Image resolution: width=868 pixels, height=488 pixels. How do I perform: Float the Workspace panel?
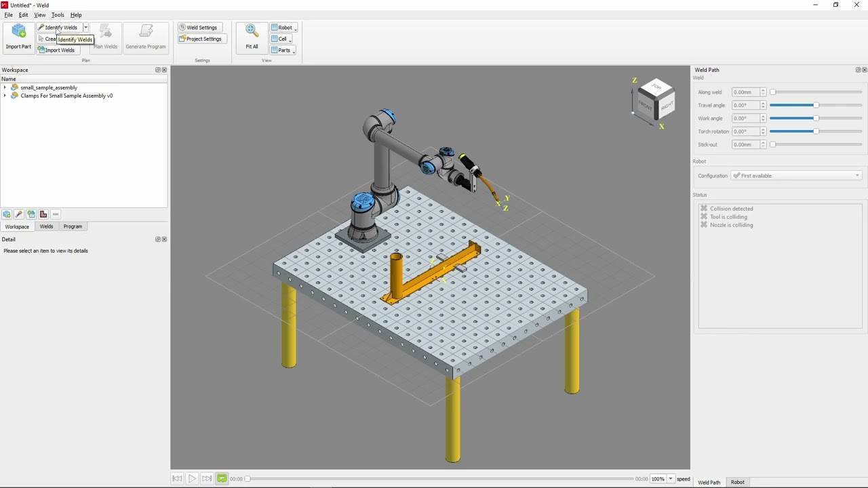click(x=158, y=70)
